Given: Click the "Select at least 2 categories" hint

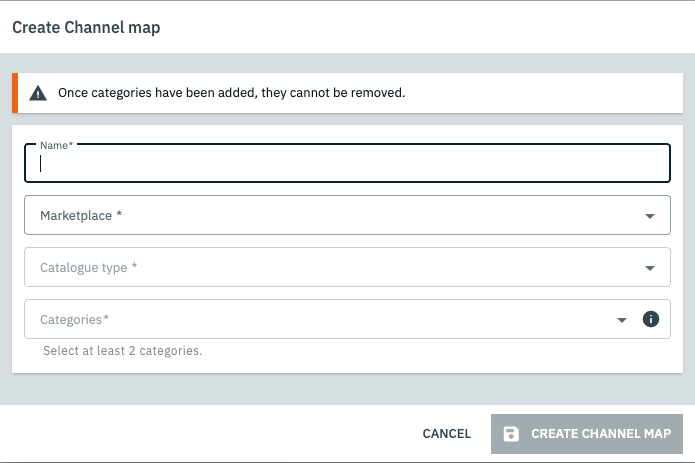Looking at the screenshot, I should tap(121, 351).
